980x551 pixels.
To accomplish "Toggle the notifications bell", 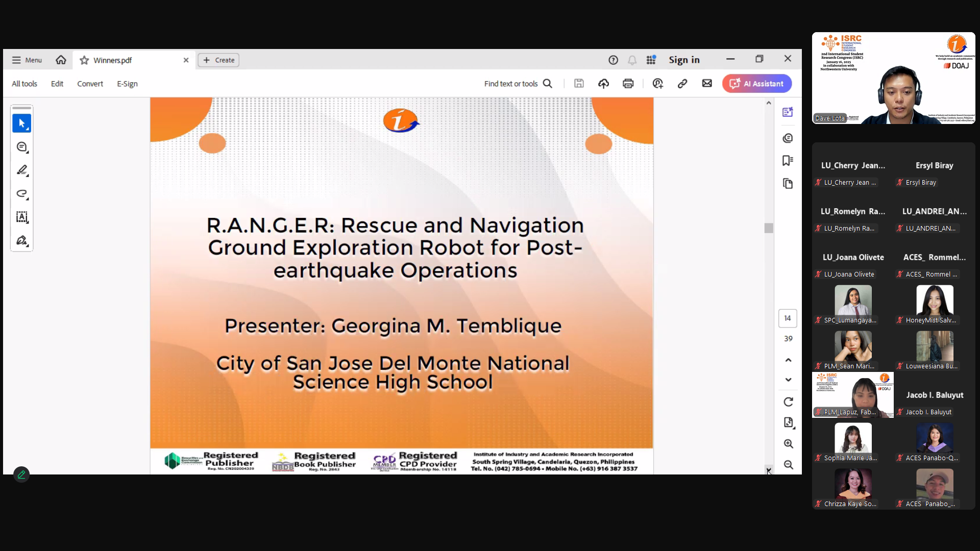I will tap(632, 60).
